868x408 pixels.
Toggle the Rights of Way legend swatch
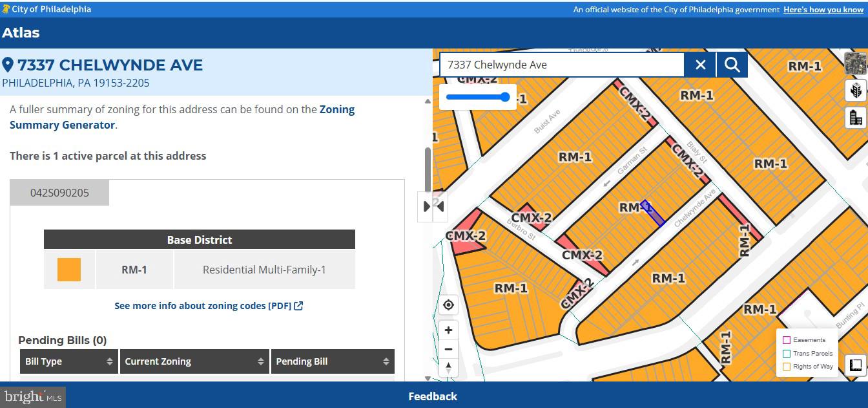786,366
